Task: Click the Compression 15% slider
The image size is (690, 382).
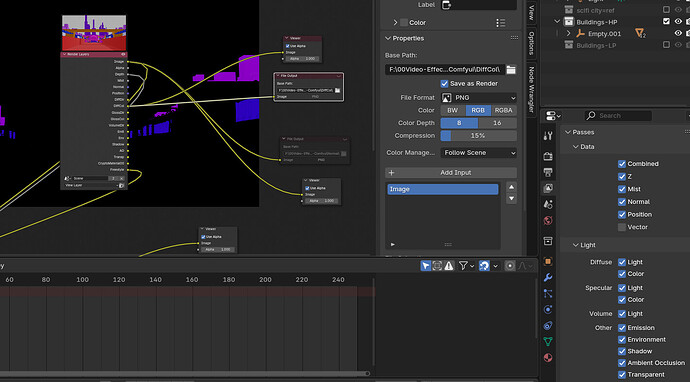Action: click(479, 136)
